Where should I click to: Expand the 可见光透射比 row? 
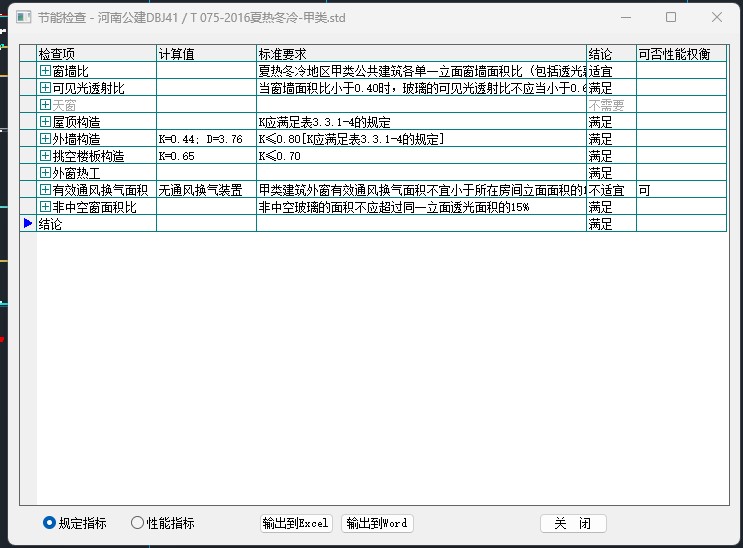[45, 88]
